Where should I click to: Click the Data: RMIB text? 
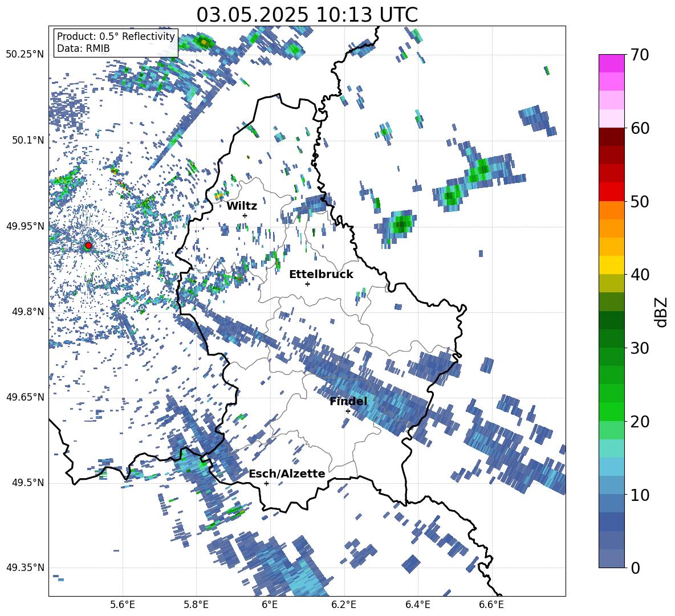[x=83, y=48]
